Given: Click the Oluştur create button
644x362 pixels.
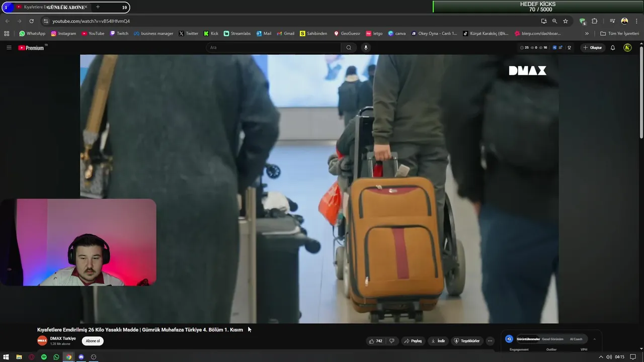Looking at the screenshot, I should pos(593,48).
